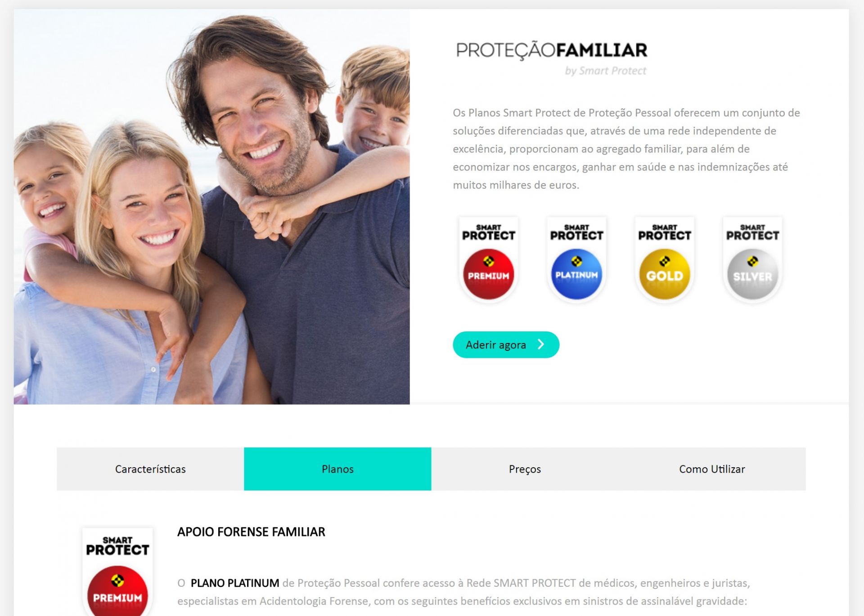The height and width of the screenshot is (616, 864).
Task: Select the Silver plan badge
Action: coord(752,260)
